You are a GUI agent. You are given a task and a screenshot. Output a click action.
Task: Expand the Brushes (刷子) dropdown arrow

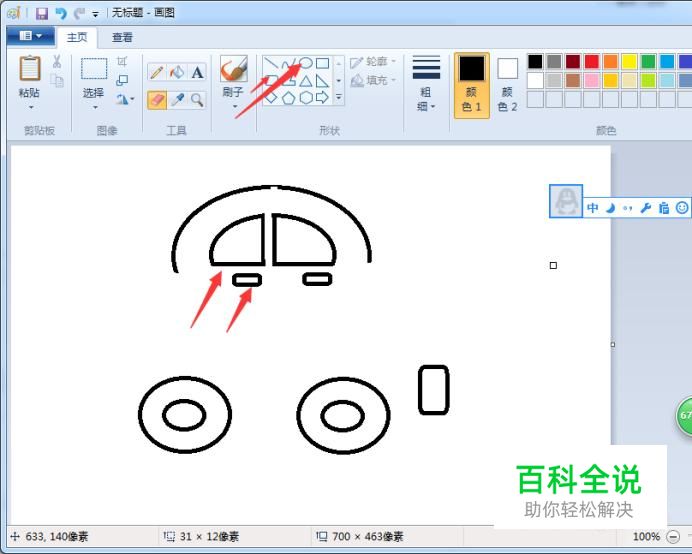234,106
